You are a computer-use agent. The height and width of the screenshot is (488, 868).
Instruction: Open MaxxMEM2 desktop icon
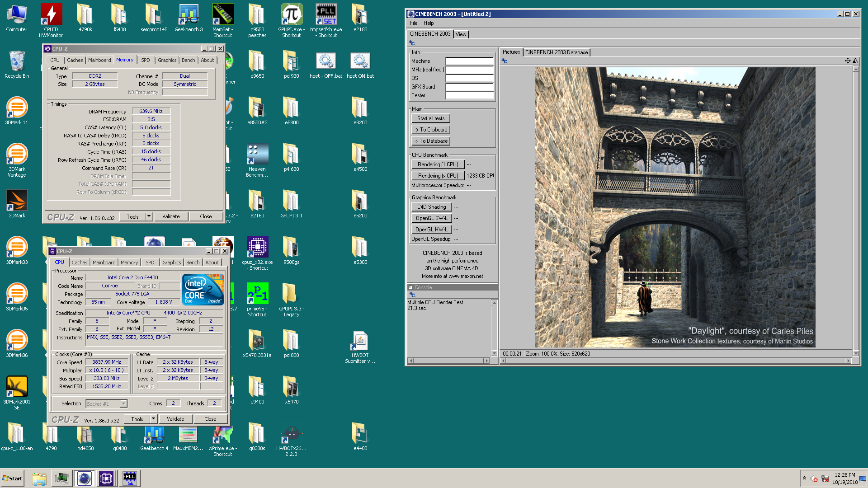[188, 438]
